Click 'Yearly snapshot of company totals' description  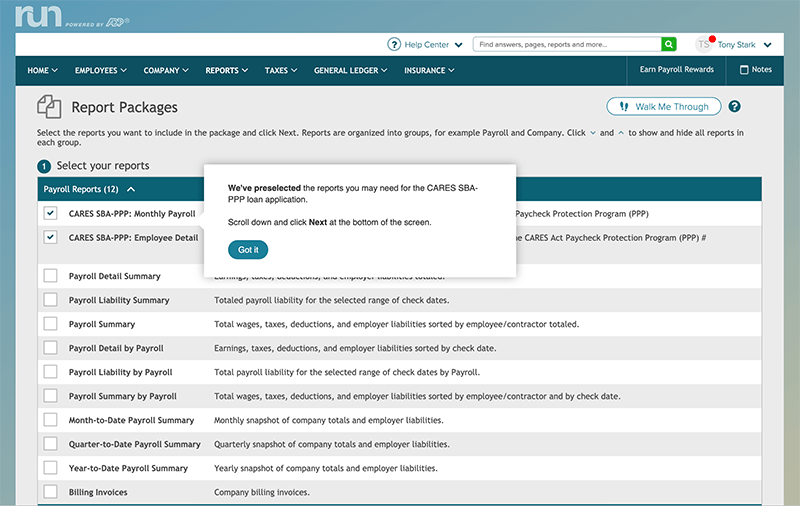[x=326, y=468]
